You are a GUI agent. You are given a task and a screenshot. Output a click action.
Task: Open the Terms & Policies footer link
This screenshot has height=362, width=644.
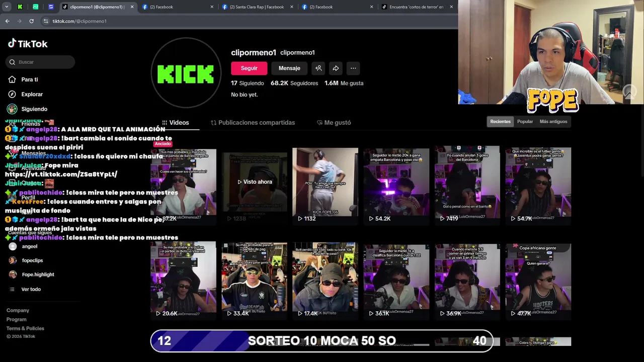[25, 329]
